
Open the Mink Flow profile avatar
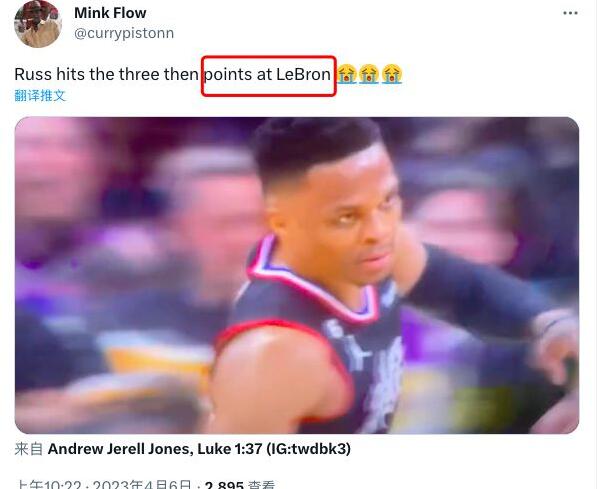[37, 24]
